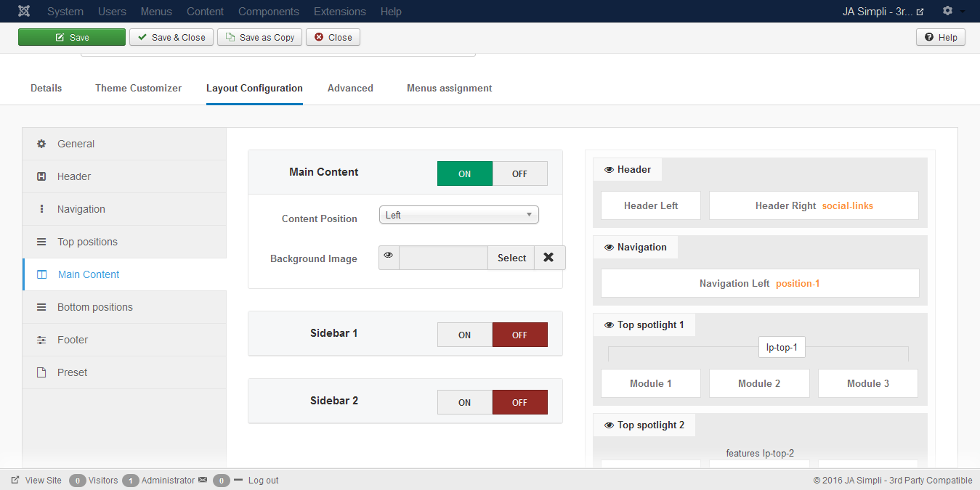Open the Users menu

112,11
